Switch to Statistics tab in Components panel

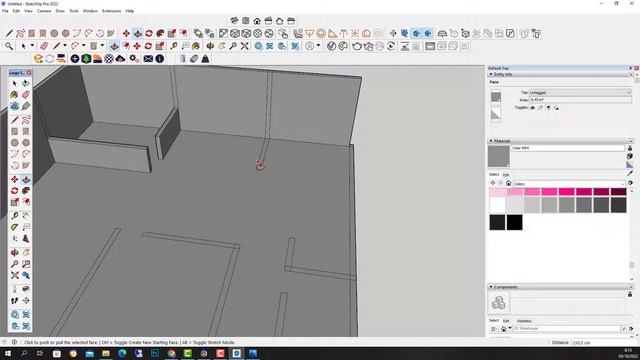click(524, 321)
